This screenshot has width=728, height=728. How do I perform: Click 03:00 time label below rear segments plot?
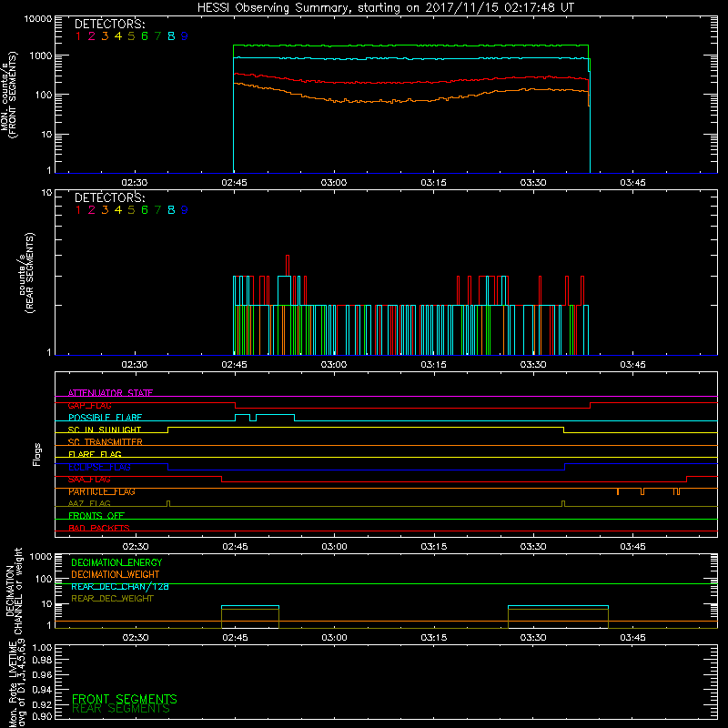334,365
